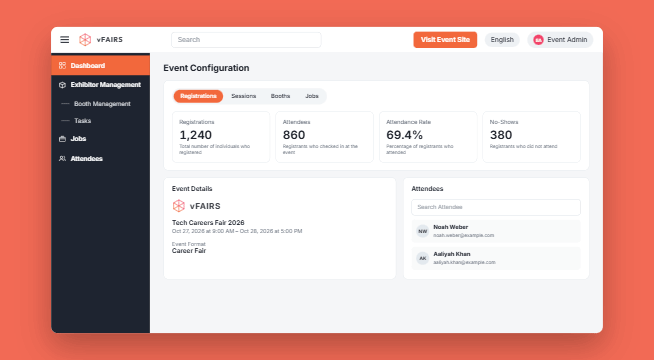
Task: Select the Aaliyah Khan attendee row
Action: [x=496, y=258]
